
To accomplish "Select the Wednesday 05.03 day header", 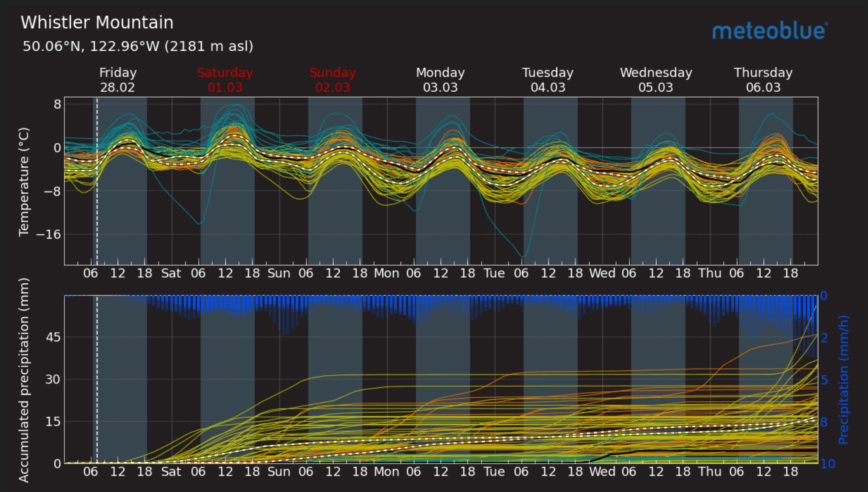I will 656,80.
